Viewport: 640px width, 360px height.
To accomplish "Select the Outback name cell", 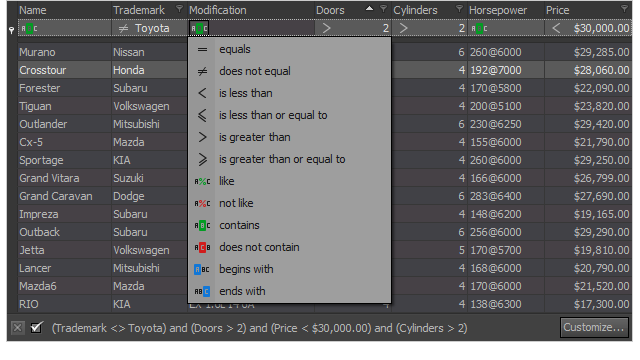I will point(64,232).
